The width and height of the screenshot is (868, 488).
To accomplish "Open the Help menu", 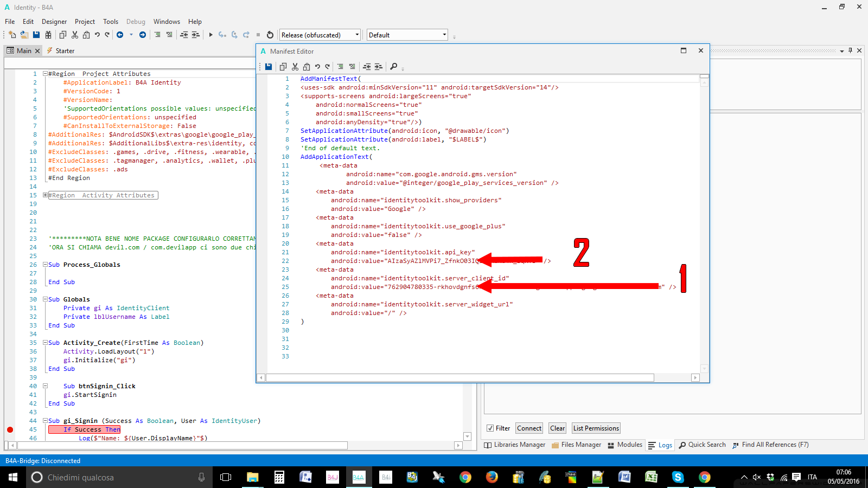I will coord(195,22).
